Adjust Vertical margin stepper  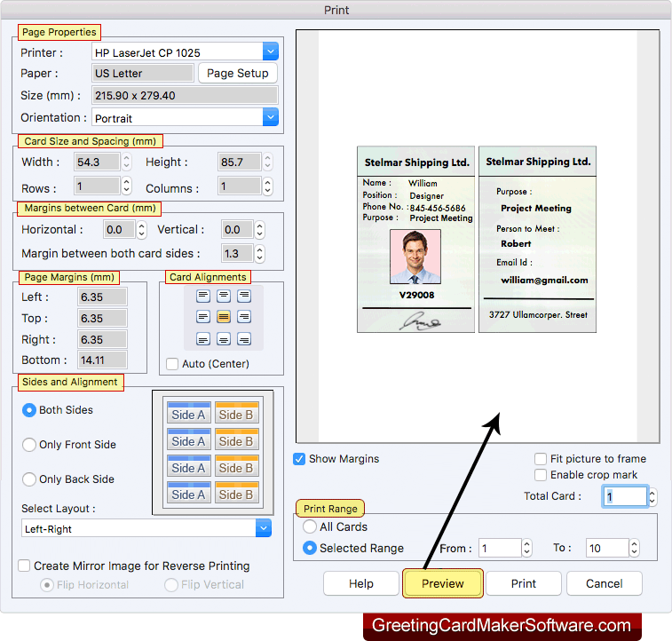click(x=260, y=230)
